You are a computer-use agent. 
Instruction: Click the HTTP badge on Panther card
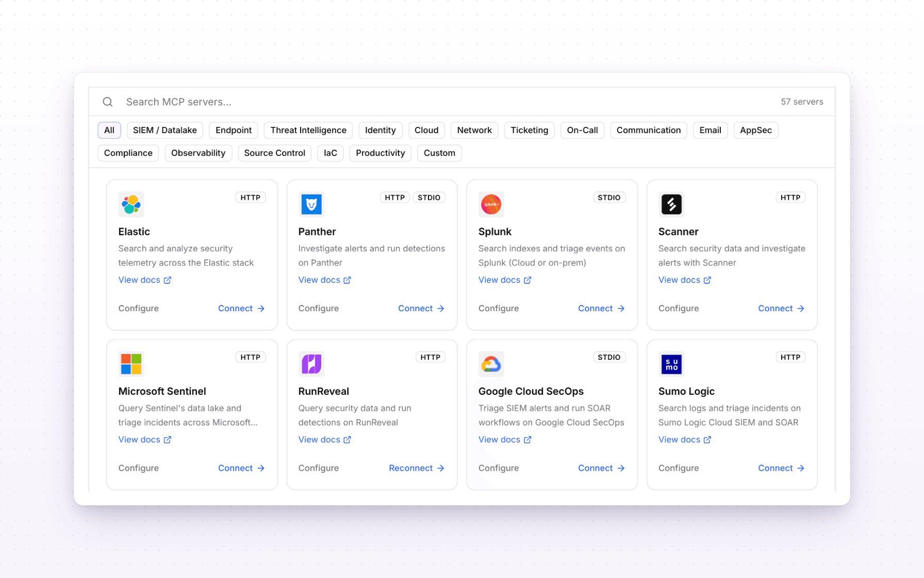click(395, 198)
